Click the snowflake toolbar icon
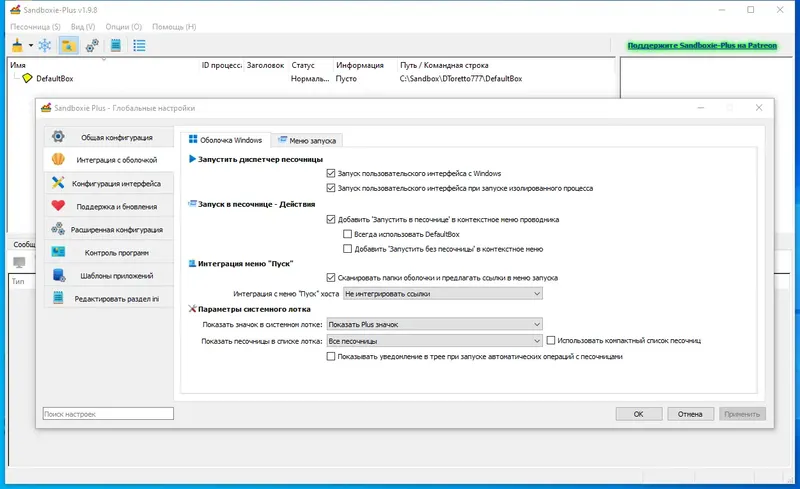The image size is (800, 489). pyautogui.click(x=45, y=45)
